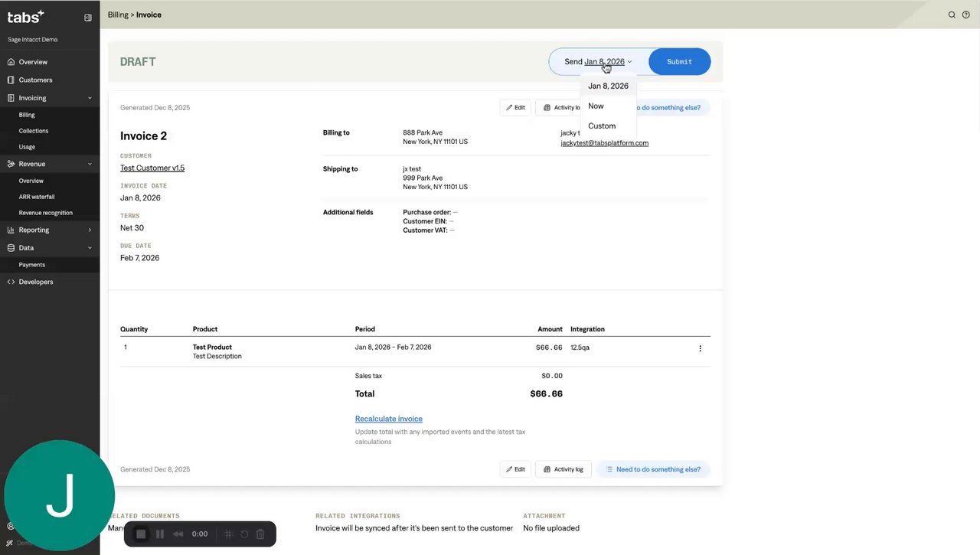Expand the Reporting section
This screenshot has width=980, height=555.
90,230
